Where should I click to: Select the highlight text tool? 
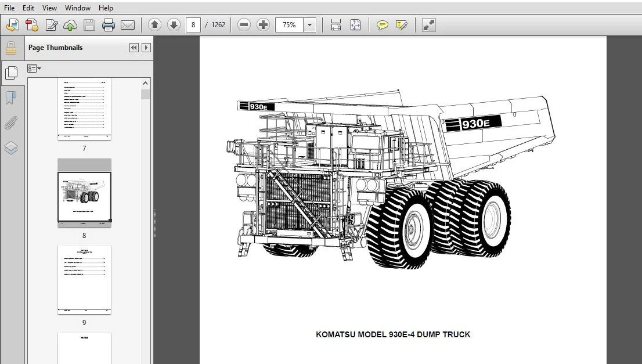tap(402, 25)
